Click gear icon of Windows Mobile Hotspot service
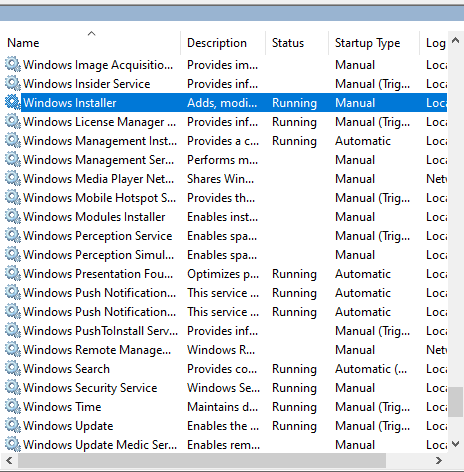Image resolution: width=464 pixels, height=472 pixels. pyautogui.click(x=13, y=197)
